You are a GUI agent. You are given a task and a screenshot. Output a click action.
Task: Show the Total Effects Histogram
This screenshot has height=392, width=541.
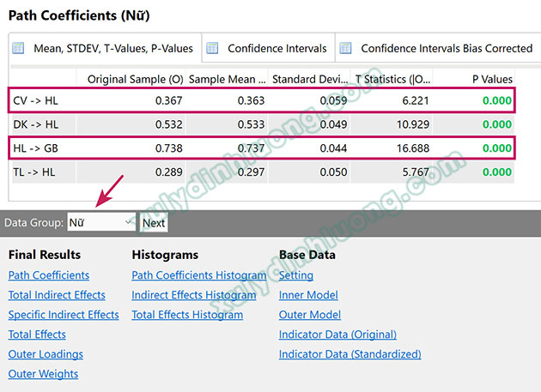coord(187,315)
